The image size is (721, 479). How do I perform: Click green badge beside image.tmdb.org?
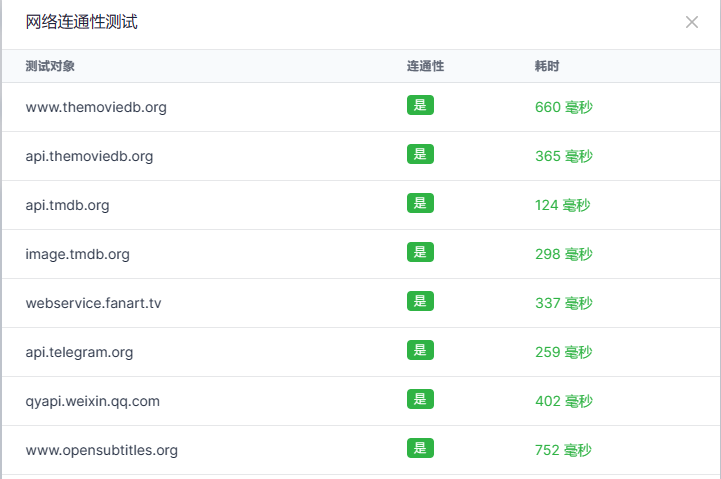pyautogui.click(x=420, y=253)
